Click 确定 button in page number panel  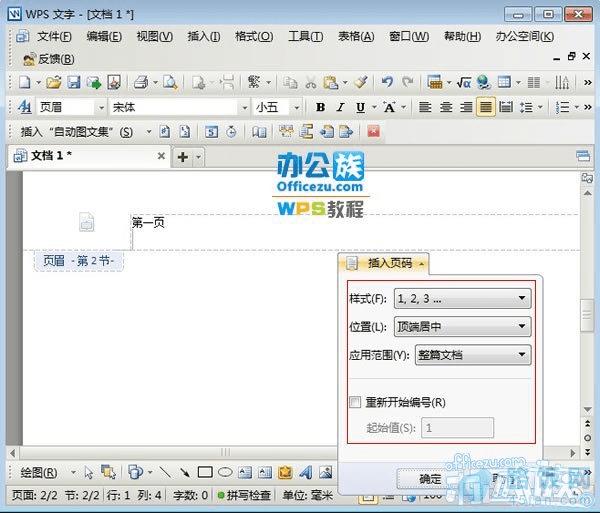pos(430,478)
